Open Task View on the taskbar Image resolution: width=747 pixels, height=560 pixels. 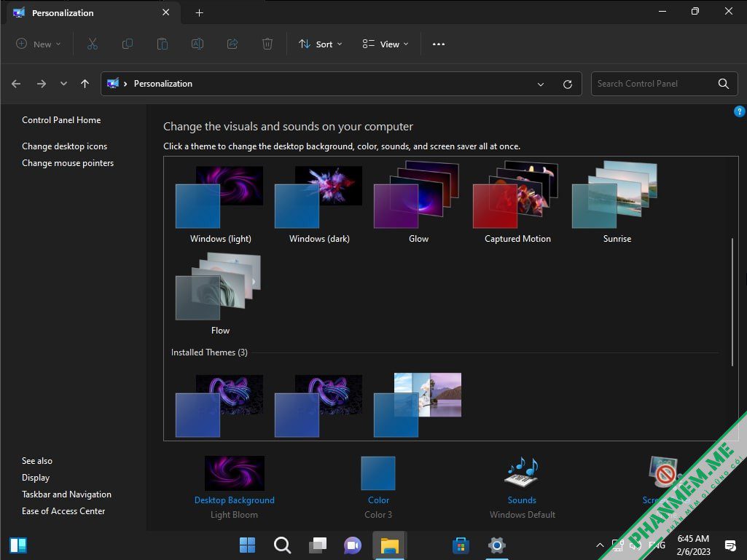pos(318,545)
